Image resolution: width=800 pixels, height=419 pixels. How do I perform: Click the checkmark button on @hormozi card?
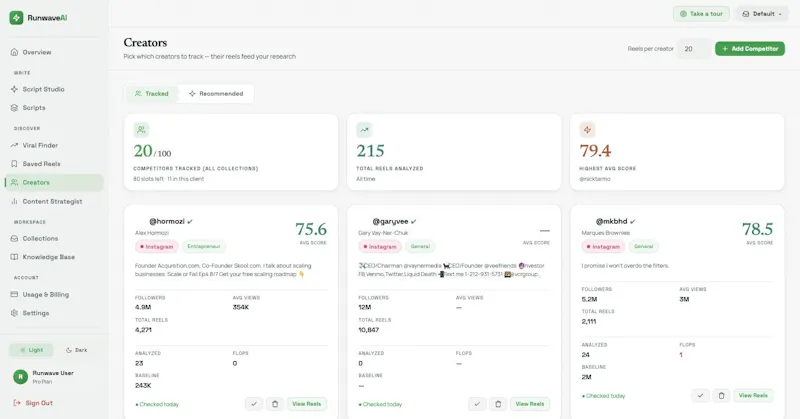[254, 404]
